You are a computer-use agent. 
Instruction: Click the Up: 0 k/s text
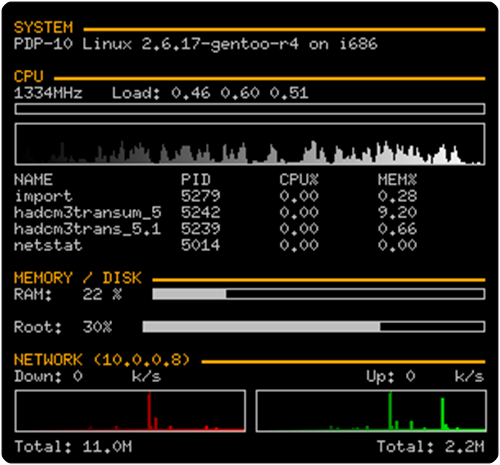[x=425, y=377]
